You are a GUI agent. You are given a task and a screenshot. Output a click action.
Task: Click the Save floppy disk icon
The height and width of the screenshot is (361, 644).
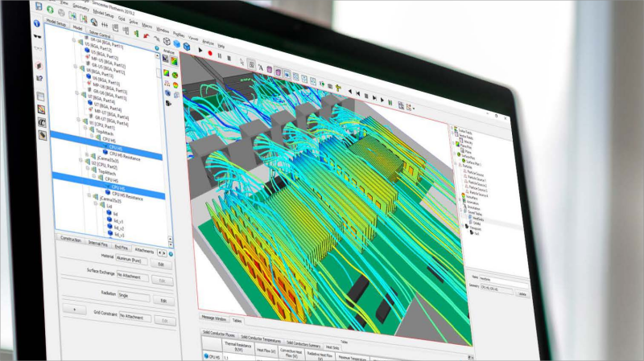39,6
